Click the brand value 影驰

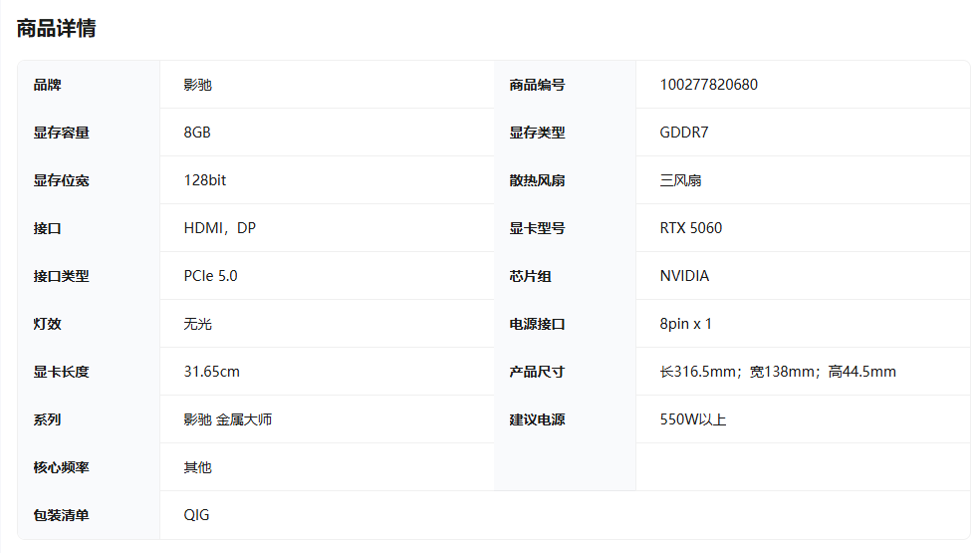click(x=197, y=85)
